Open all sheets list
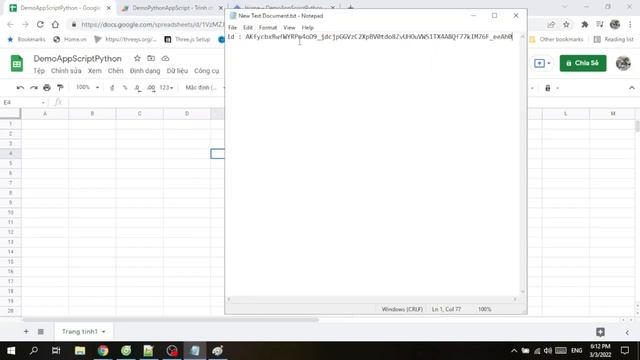Viewport: 640px width, 360px height. 41,331
